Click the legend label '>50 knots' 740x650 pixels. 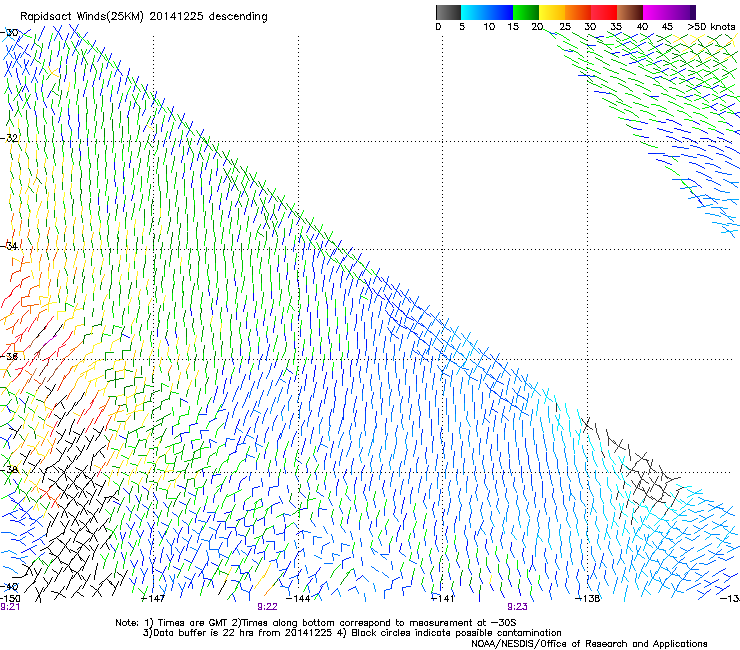(711, 27)
